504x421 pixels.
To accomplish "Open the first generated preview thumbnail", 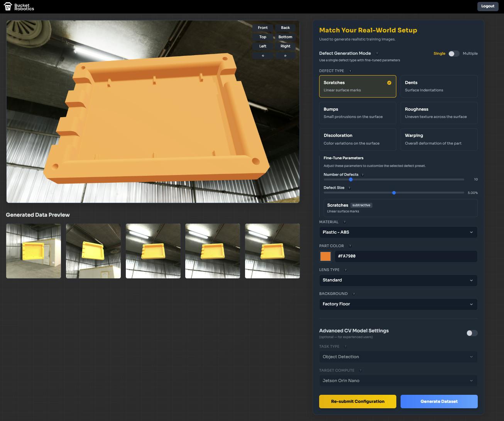I will click(x=33, y=251).
